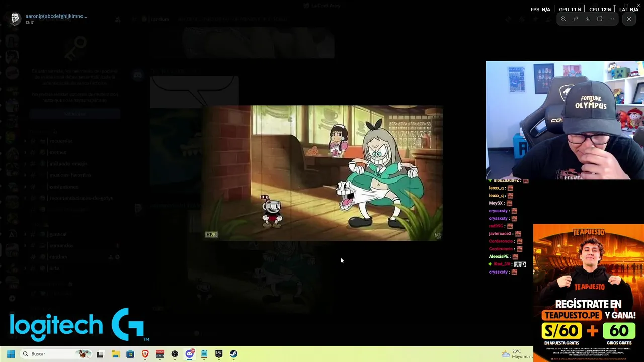The width and height of the screenshot is (644, 362).
Task: Launch Brave browser from the taskbar
Action: tap(145, 354)
